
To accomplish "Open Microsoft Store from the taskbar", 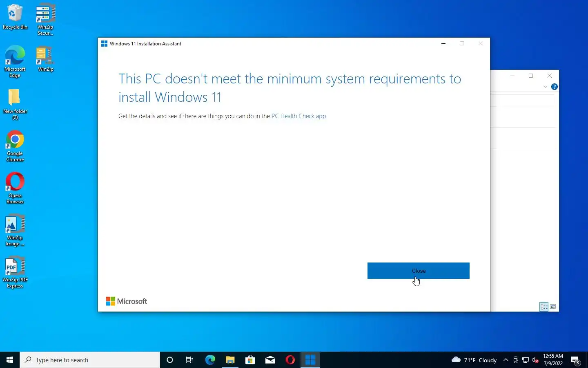I will click(250, 360).
